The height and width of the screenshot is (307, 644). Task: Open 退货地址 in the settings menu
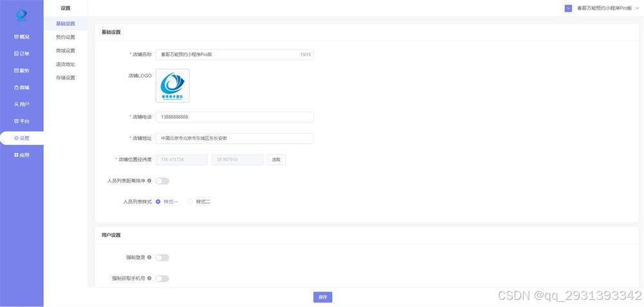tap(66, 64)
